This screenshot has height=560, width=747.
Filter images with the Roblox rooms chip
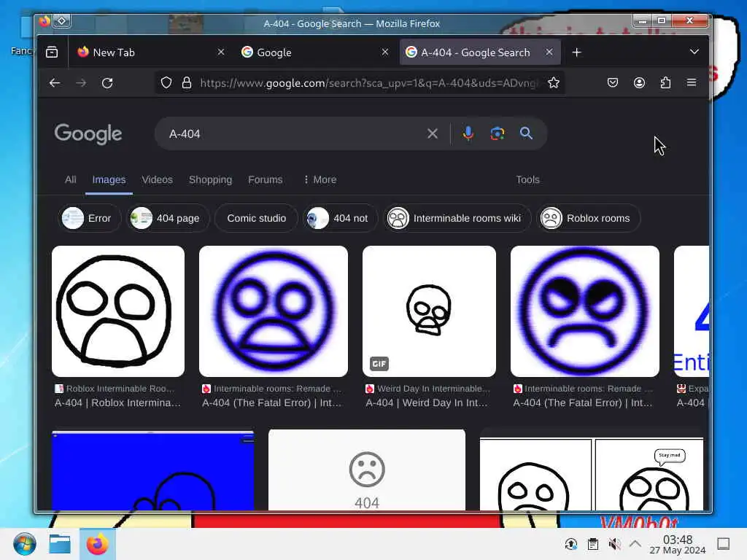[x=589, y=218]
